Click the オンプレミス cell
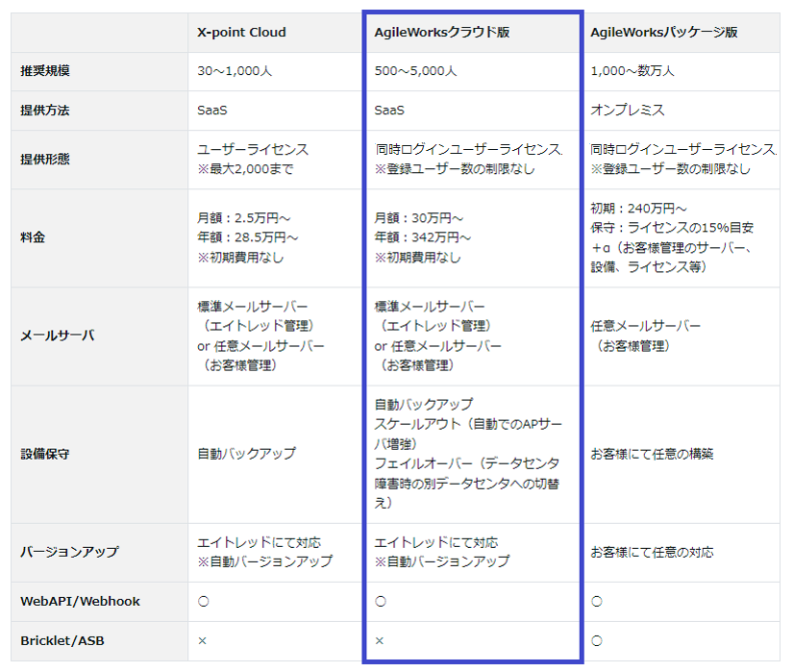This screenshot has width=793, height=672. click(628, 111)
